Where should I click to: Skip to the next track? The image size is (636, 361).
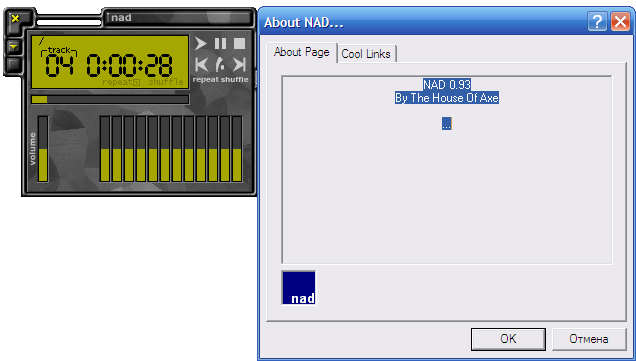(240, 64)
